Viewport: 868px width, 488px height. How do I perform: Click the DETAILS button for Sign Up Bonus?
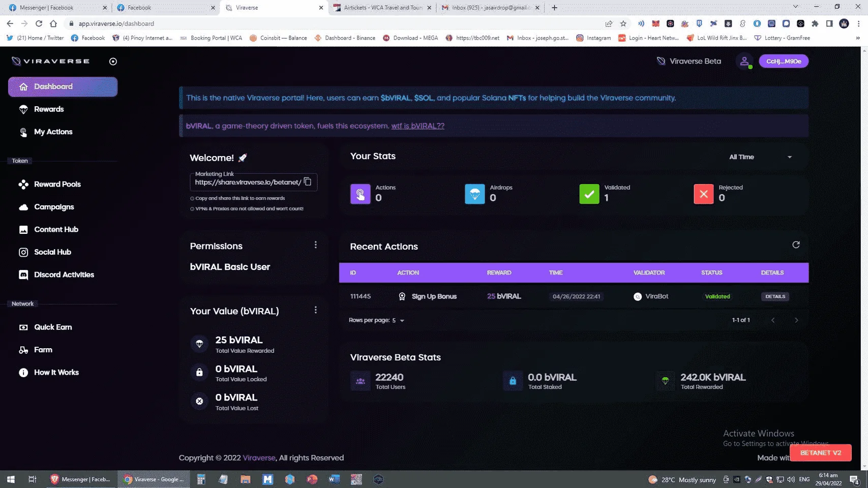click(775, 297)
